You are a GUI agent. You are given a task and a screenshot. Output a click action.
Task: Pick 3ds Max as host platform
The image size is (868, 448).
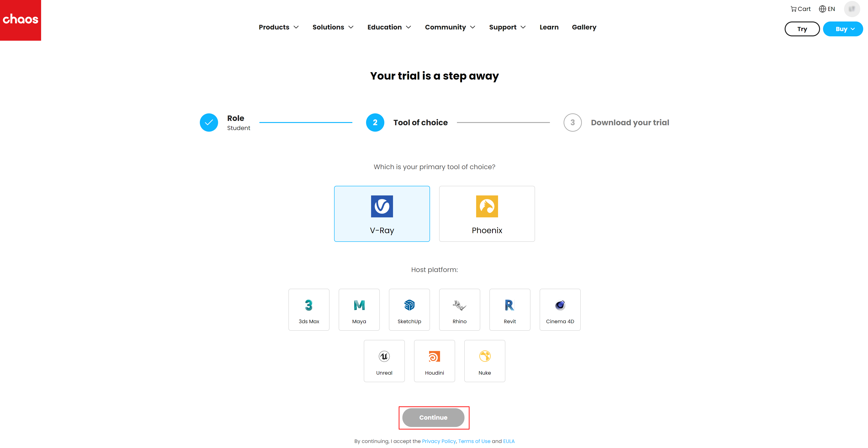[x=309, y=309]
